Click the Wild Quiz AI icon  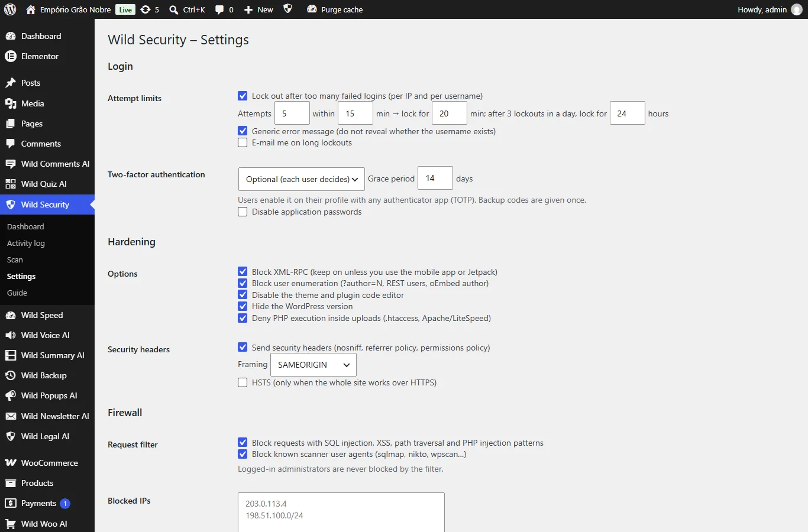pos(10,184)
